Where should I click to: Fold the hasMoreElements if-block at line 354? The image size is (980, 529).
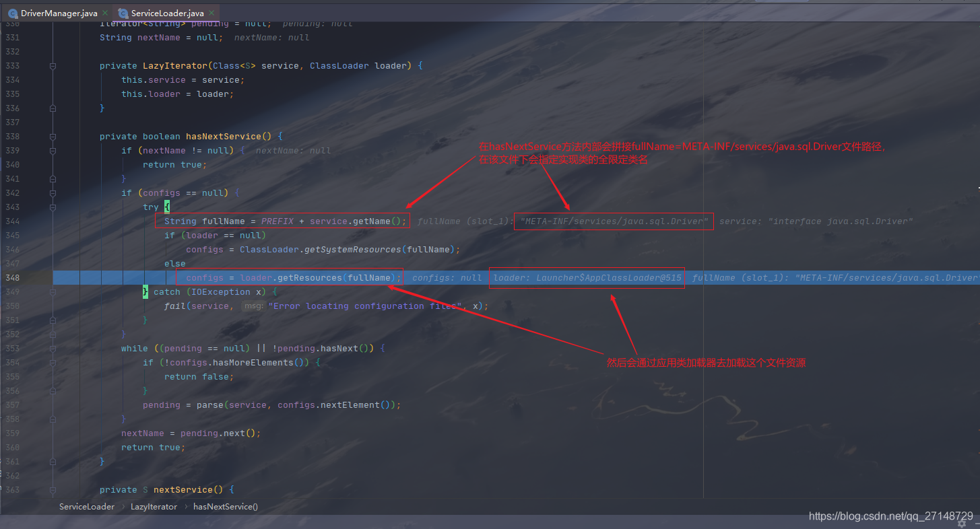tap(53, 363)
